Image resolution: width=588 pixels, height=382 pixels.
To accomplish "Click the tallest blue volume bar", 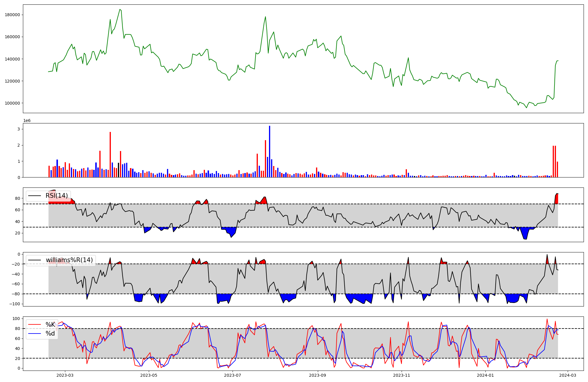I will (270, 151).
